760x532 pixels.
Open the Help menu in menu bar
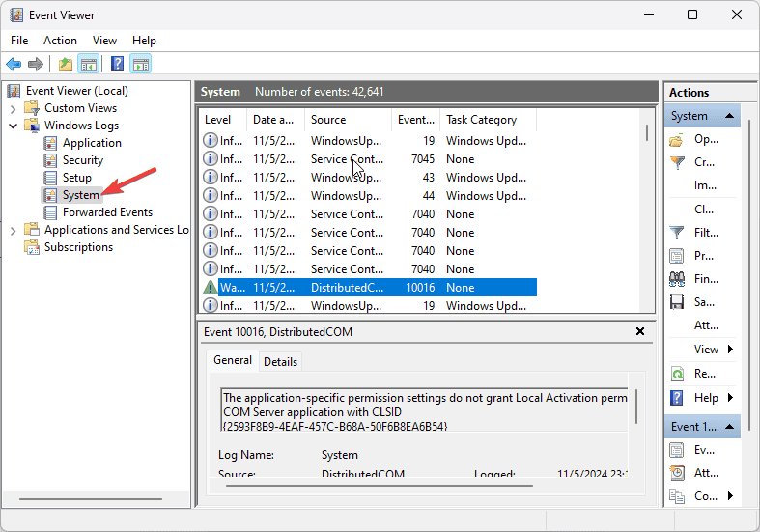(144, 41)
